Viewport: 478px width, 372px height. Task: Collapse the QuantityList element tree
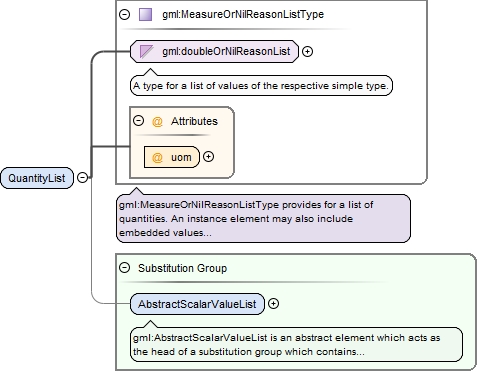82,177
